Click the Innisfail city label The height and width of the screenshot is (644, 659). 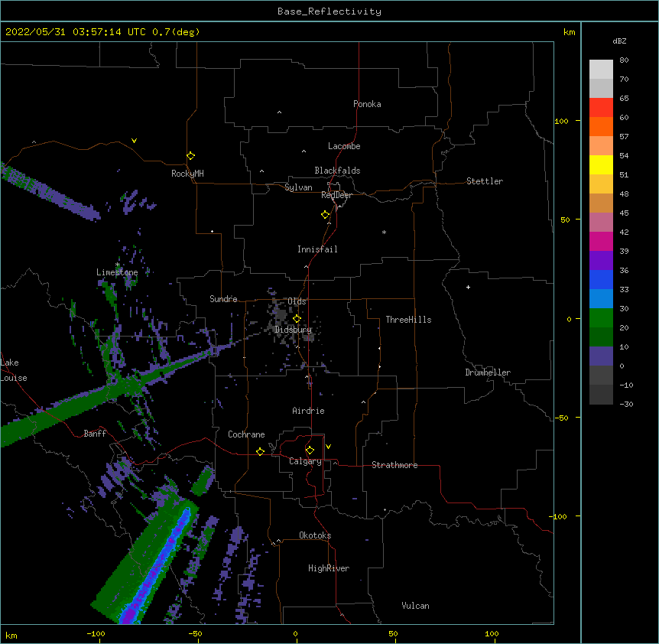click(x=317, y=249)
